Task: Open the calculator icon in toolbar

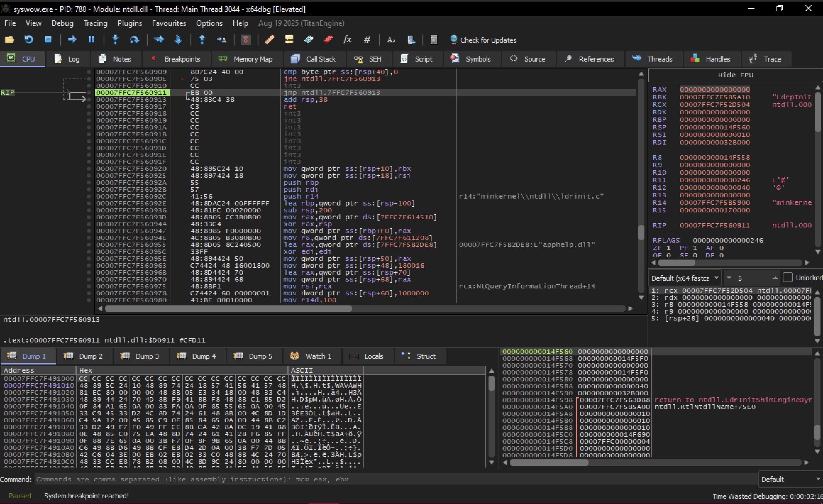Action: [x=434, y=40]
